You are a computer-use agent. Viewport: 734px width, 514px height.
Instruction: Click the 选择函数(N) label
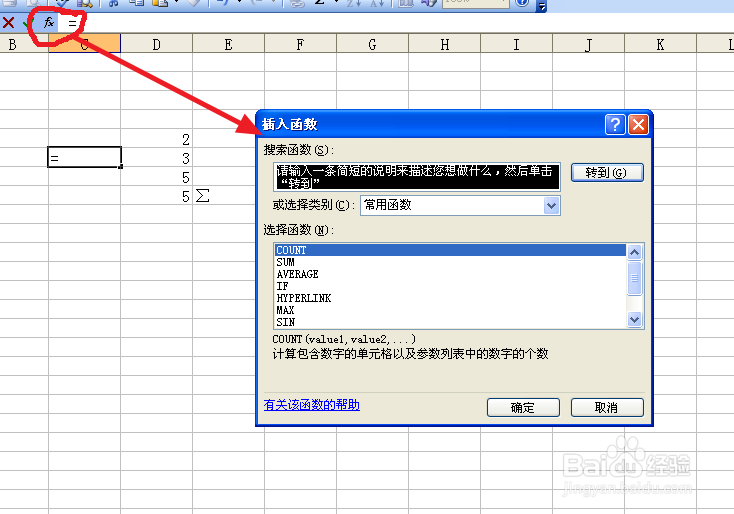point(299,230)
